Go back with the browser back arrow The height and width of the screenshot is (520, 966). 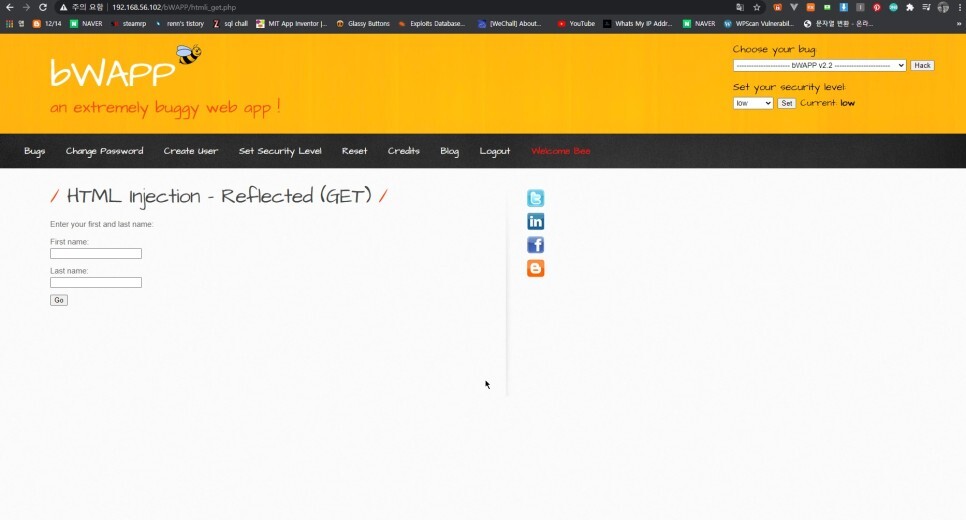9,7
